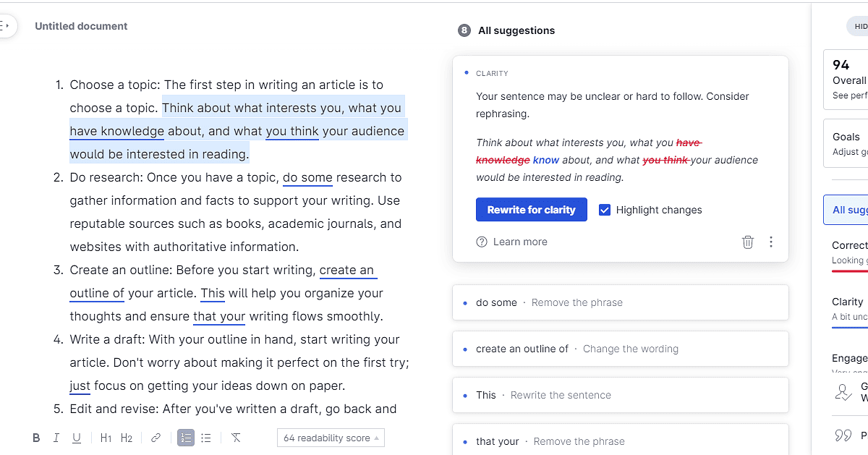Uncheck the Highlight changes checkbox

[605, 210]
